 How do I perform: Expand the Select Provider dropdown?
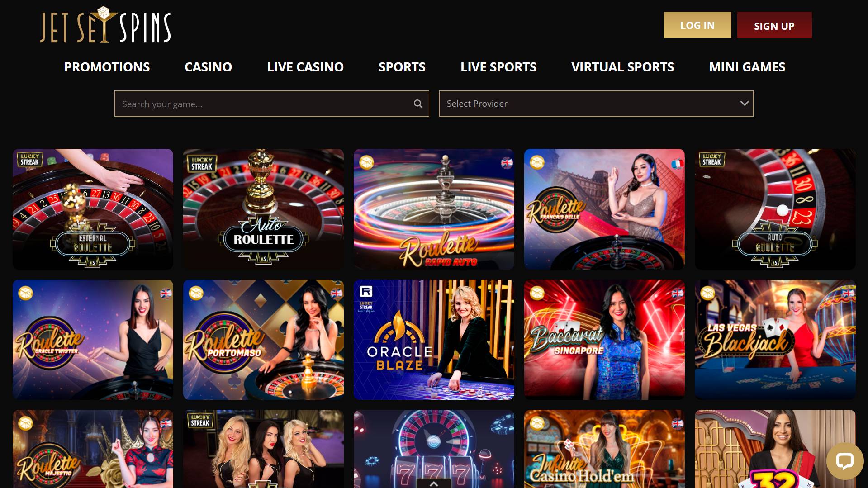tap(596, 104)
